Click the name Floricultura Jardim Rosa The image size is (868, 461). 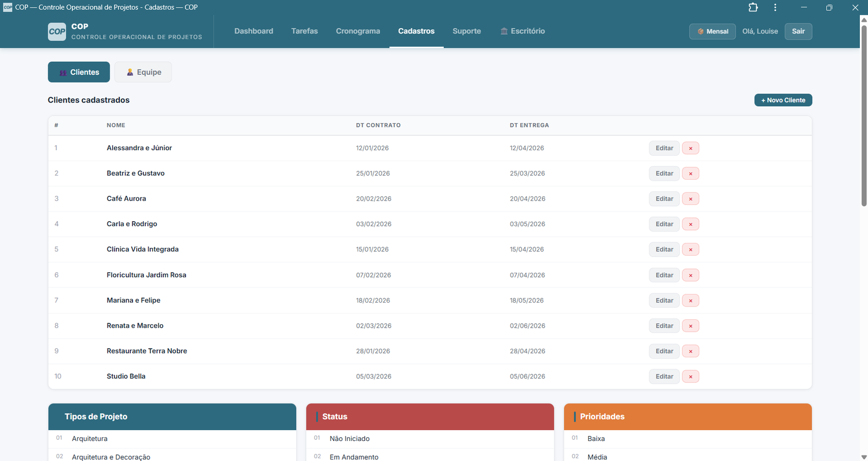(x=146, y=275)
